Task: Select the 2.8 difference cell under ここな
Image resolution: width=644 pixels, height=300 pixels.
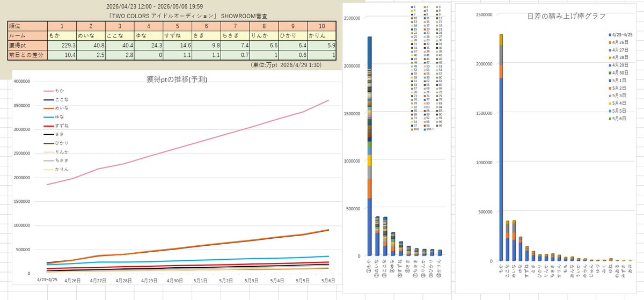Action: (121, 55)
